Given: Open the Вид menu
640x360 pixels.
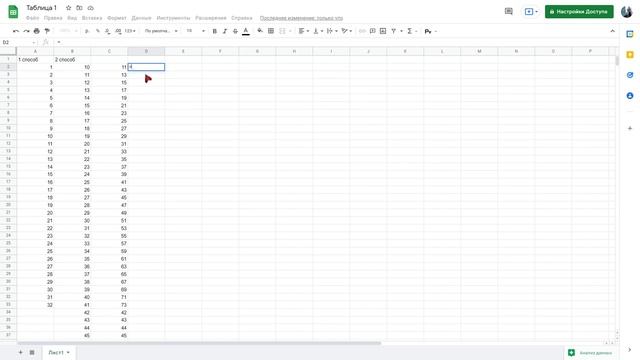Looking at the screenshot, I should click(x=72, y=18).
